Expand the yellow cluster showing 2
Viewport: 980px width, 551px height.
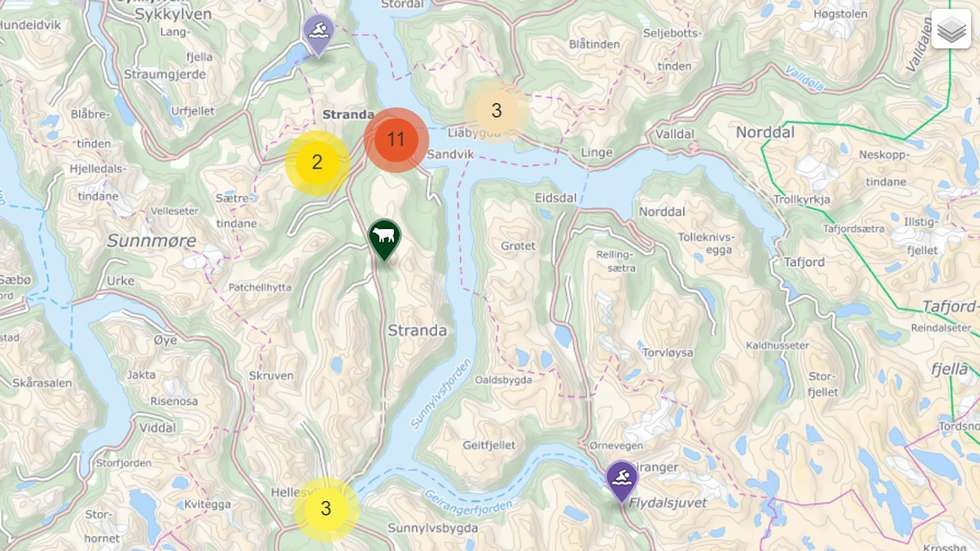point(317,162)
